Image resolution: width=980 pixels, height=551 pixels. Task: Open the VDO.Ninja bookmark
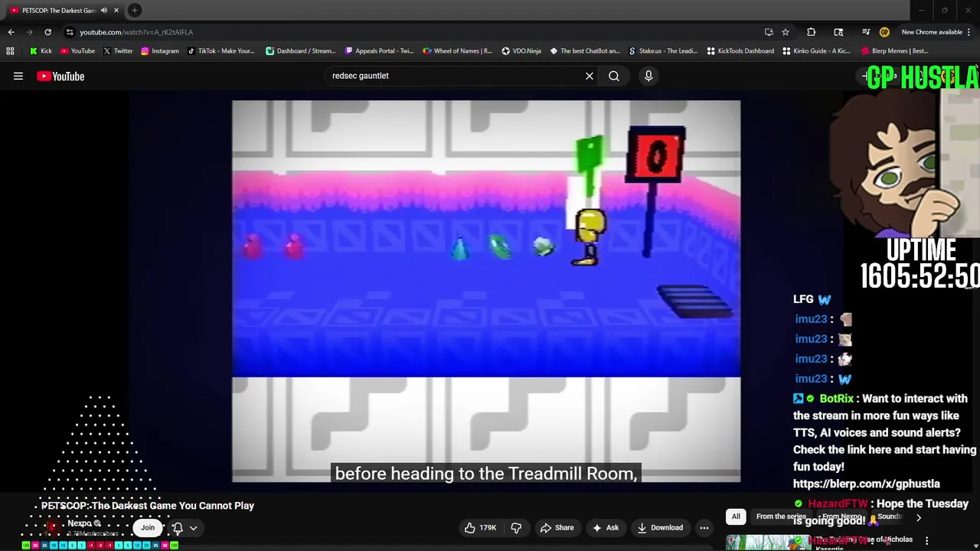521,51
